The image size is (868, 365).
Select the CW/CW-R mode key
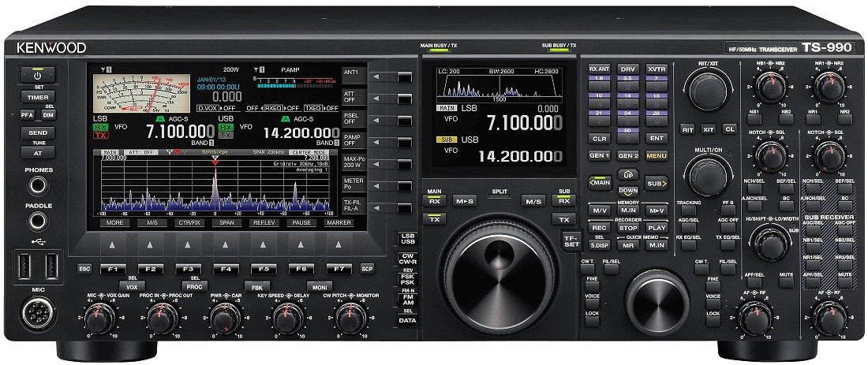click(x=407, y=259)
